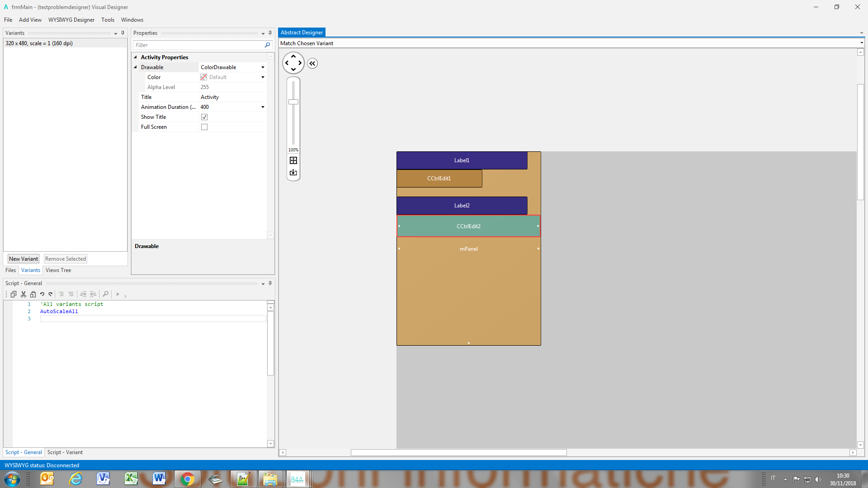Click the fit-to-screen icon below zoom slider
The width and height of the screenshot is (868, 488).
point(293,160)
